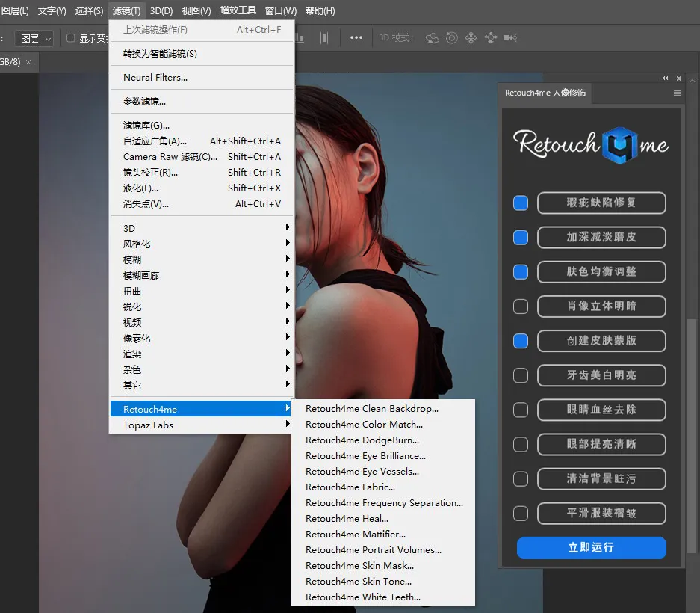700x613 pixels.
Task: Collapse panel with double-arrow icon
Action: tap(666, 78)
